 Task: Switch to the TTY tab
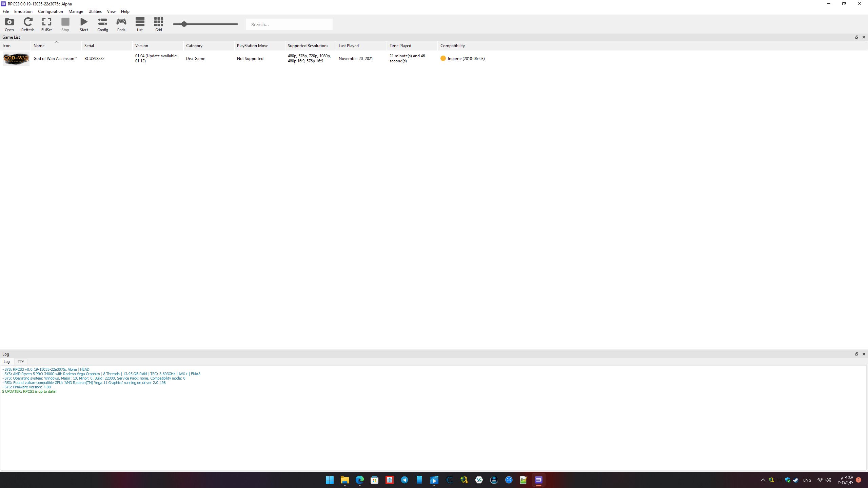[21, 362]
